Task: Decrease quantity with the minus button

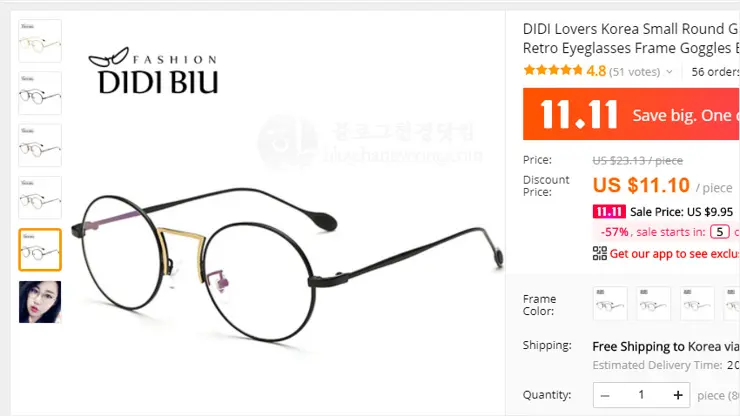Action: tap(605, 395)
